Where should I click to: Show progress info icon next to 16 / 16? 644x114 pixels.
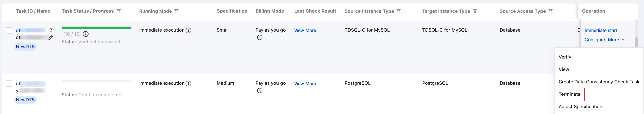[x=86, y=34]
